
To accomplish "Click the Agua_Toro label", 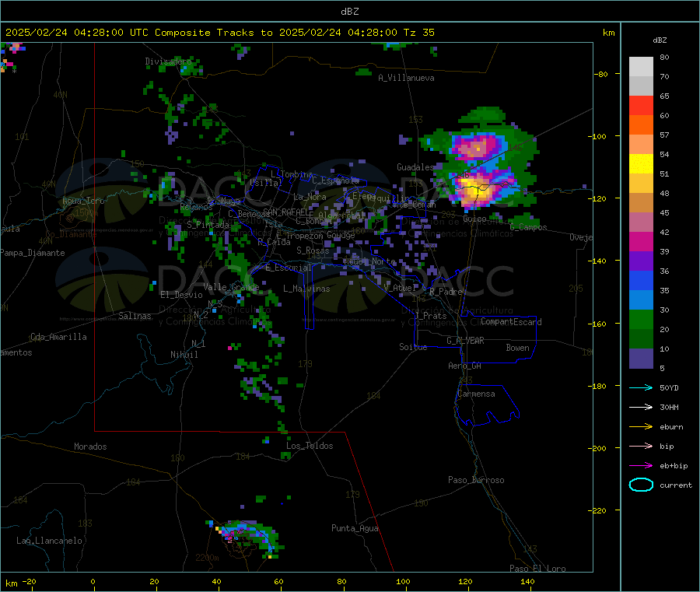I will [83, 201].
